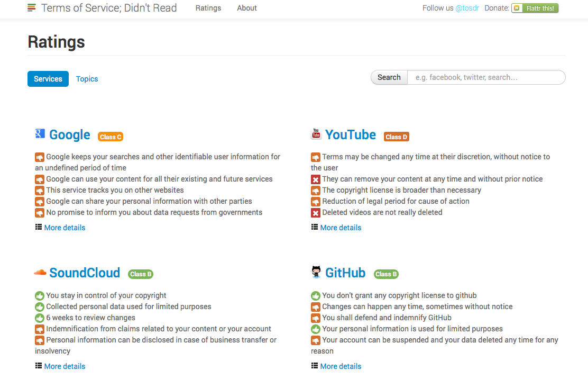Click thumbs-down icon beside 'Reduction of legal period'
The image size is (588, 379).
pos(315,202)
